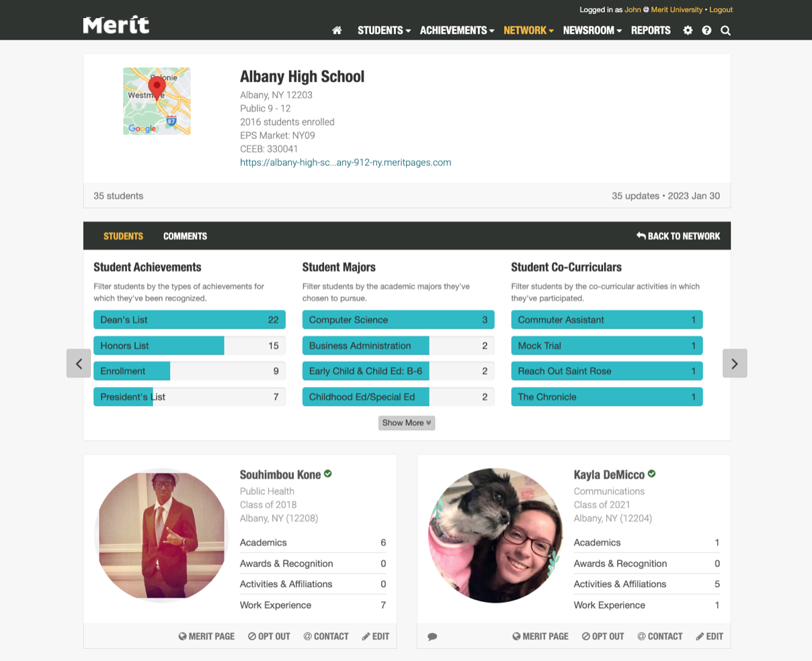This screenshot has width=812, height=661.
Task: Toggle the Dean's List achievement filter
Action: (189, 320)
